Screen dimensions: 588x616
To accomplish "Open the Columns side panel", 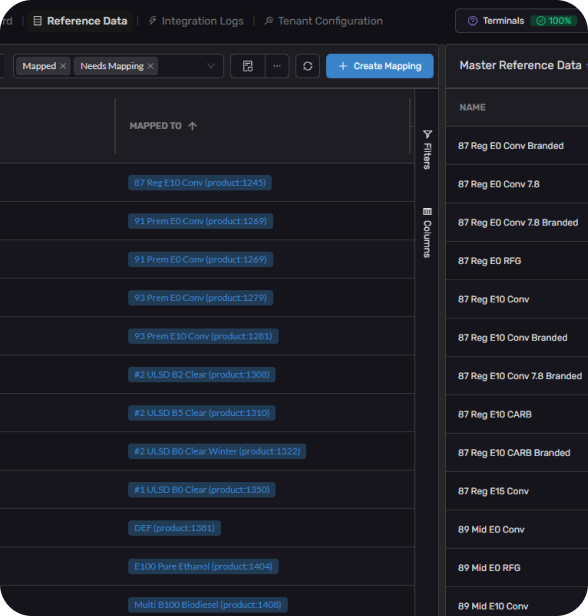I will point(427,233).
